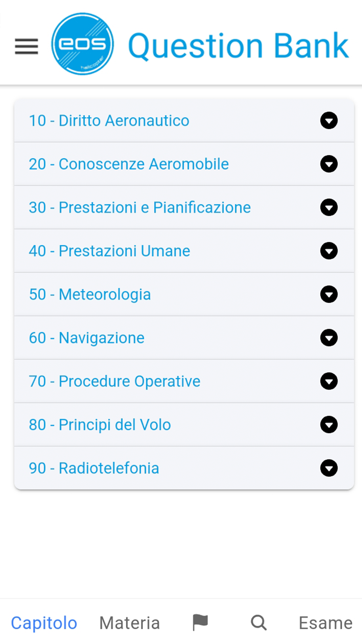Image resolution: width=362 pixels, height=644 pixels.
Task: Switch to the Materia tab
Action: [130, 623]
